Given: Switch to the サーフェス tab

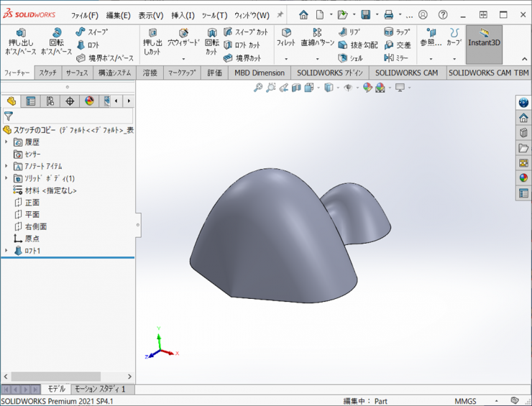Looking at the screenshot, I should click(77, 73).
